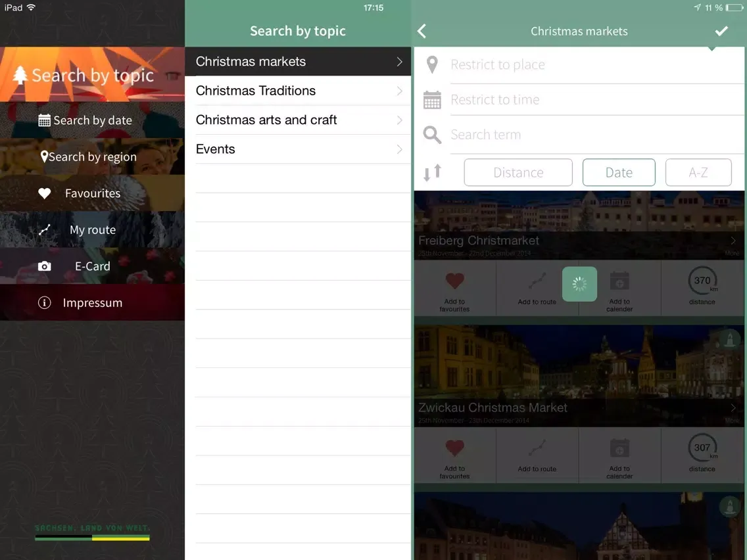747x560 pixels.
Task: Sort results by Date
Action: (x=619, y=172)
